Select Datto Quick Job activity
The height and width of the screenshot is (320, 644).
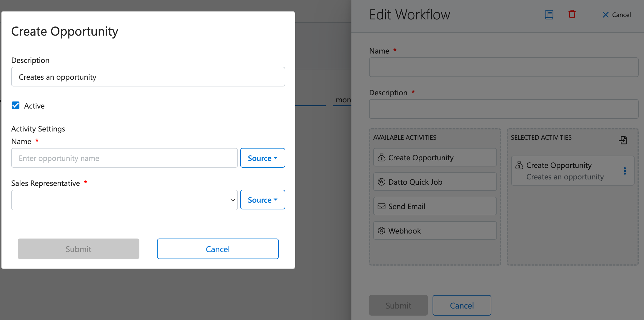[435, 182]
